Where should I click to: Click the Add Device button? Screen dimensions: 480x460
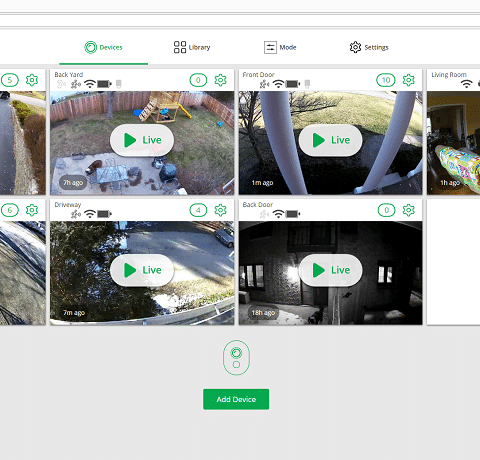pyautogui.click(x=236, y=399)
